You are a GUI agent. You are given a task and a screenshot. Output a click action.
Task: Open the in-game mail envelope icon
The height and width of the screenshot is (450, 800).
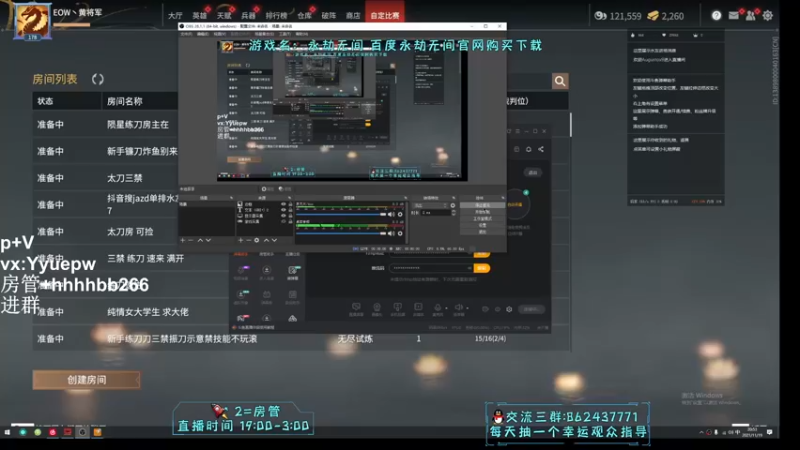734,15
